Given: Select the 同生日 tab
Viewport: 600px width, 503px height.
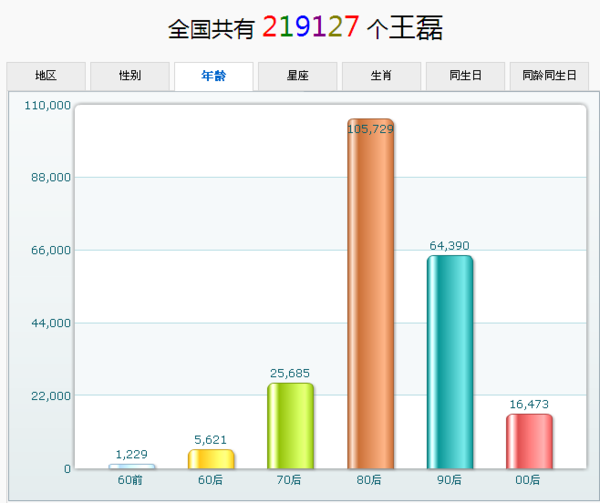Looking at the screenshot, I should (x=465, y=76).
